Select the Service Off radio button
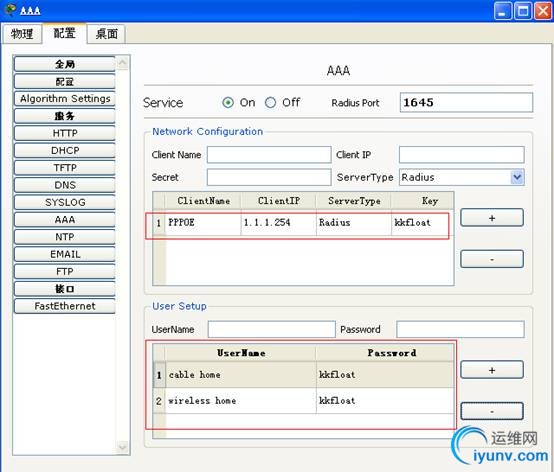Screen dimensions: 554x472 (x=270, y=103)
